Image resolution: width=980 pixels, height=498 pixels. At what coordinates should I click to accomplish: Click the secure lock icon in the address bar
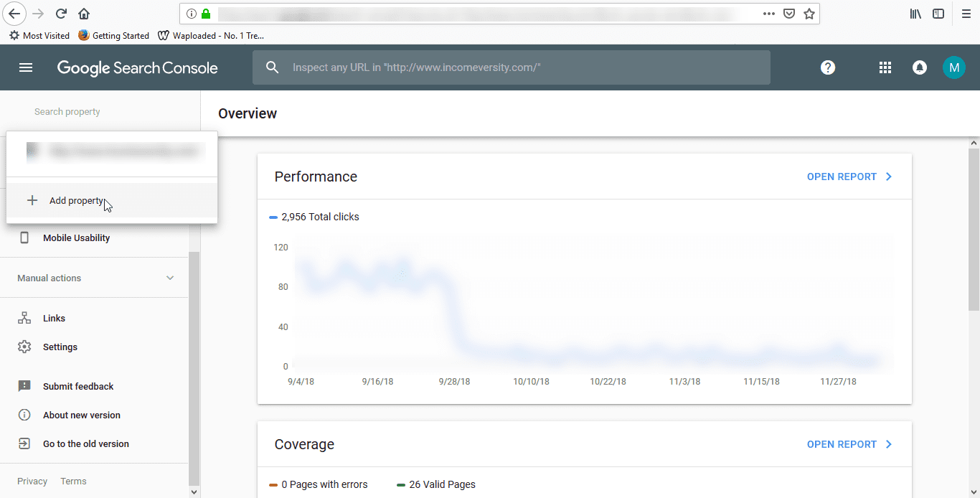207,14
